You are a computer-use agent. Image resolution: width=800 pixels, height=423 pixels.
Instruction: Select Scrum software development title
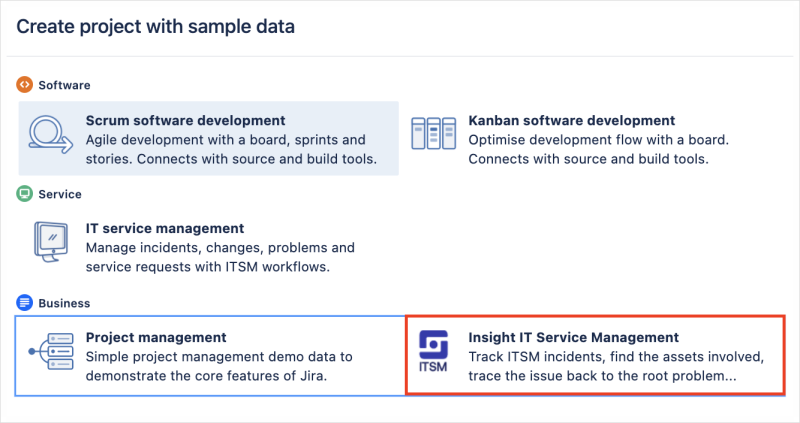tap(186, 120)
